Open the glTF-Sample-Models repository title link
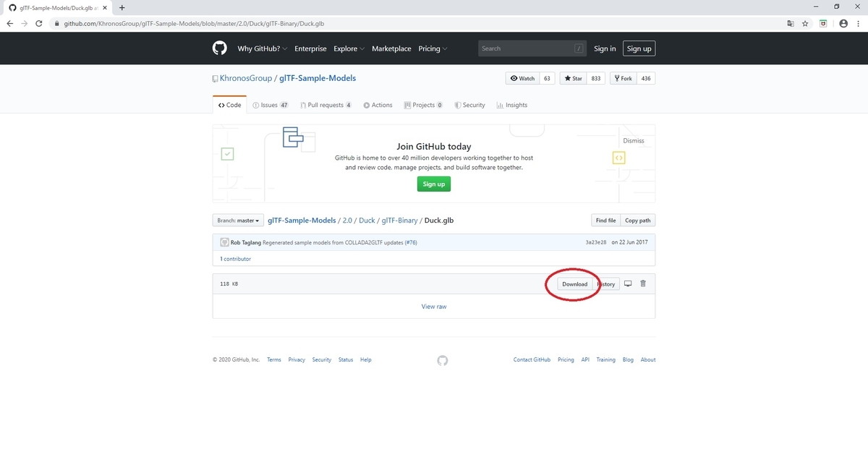The image size is (868, 470). coord(318,78)
